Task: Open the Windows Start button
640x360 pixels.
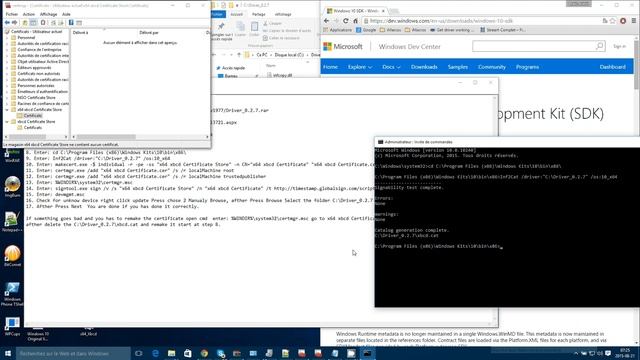Action: pos(8,353)
